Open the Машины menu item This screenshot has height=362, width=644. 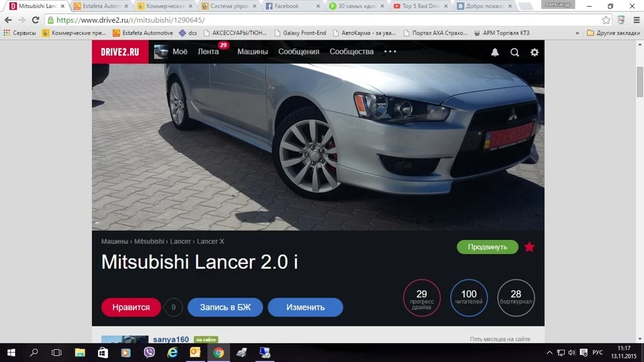(x=253, y=52)
